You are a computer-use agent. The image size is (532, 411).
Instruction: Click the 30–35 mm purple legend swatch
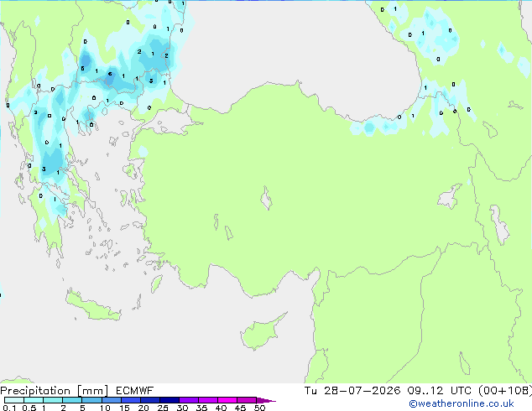pos(188,400)
